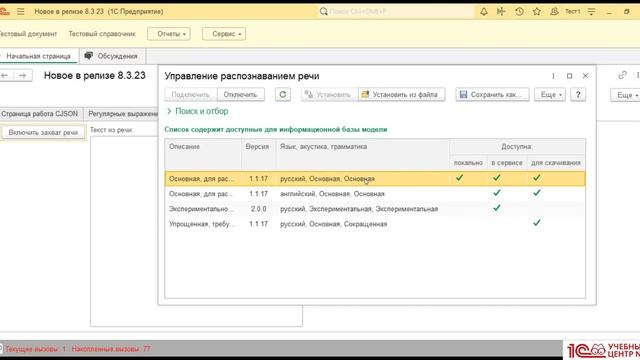The height and width of the screenshot is (360, 640).
Task: Copy link icon at far right
Action: coord(622,75)
